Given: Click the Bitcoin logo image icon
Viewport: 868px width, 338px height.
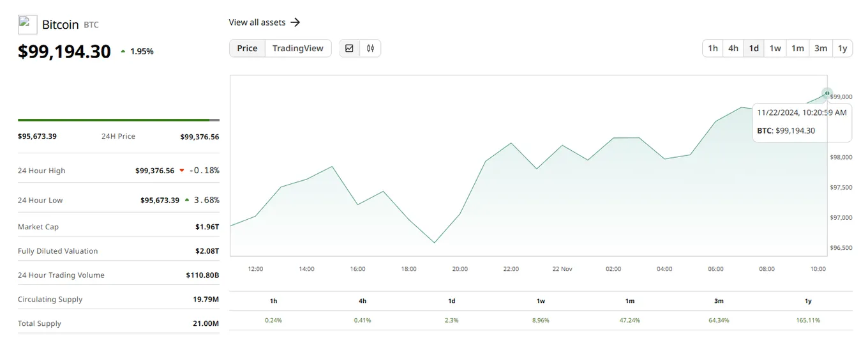Looking at the screenshot, I should click(27, 24).
